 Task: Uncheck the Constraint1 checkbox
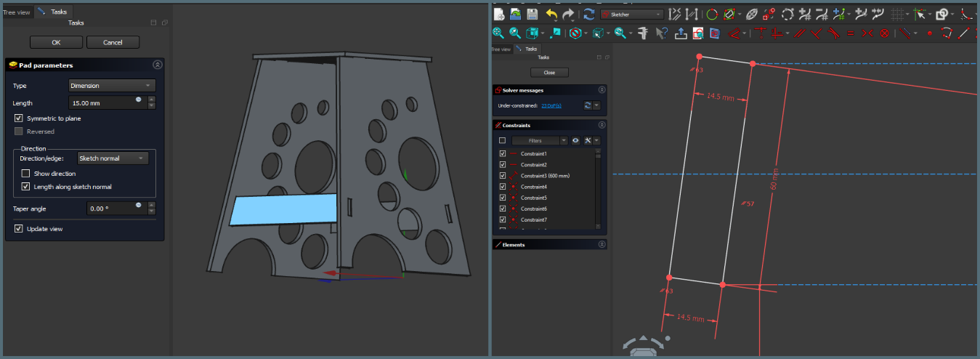pos(503,154)
